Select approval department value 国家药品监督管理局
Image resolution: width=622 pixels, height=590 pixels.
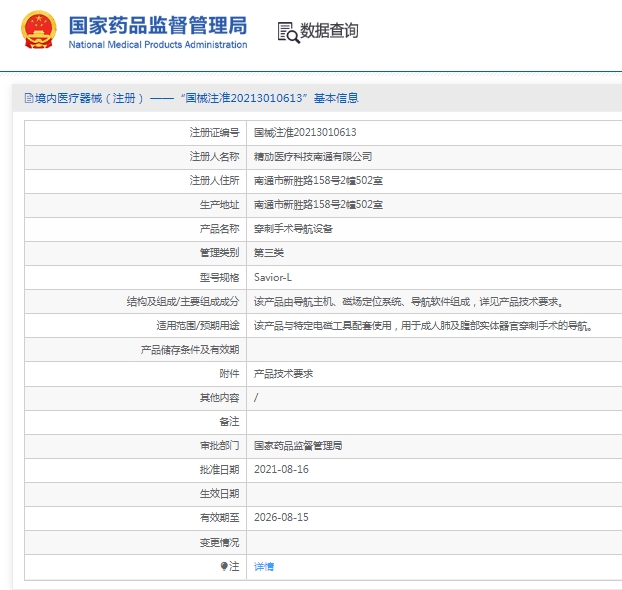(298, 446)
